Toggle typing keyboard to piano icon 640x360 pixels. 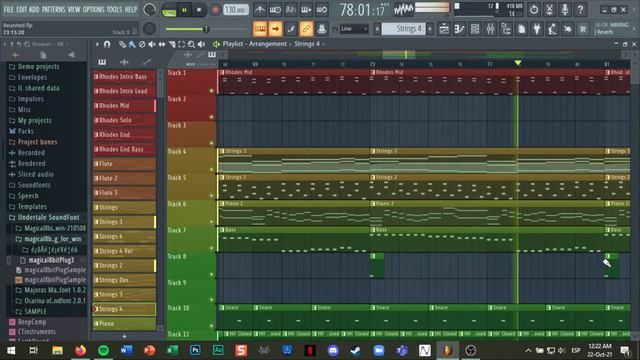260,29
